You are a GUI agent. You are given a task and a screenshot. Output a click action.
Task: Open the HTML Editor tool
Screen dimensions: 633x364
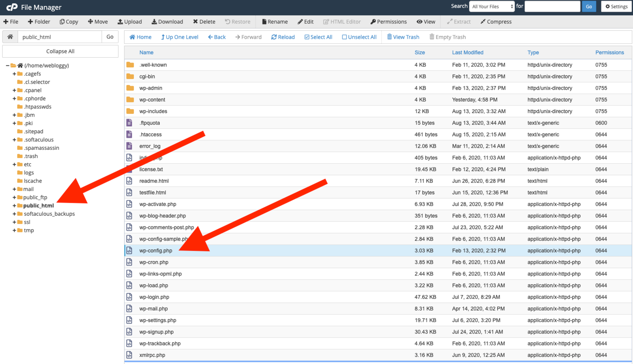(x=342, y=22)
